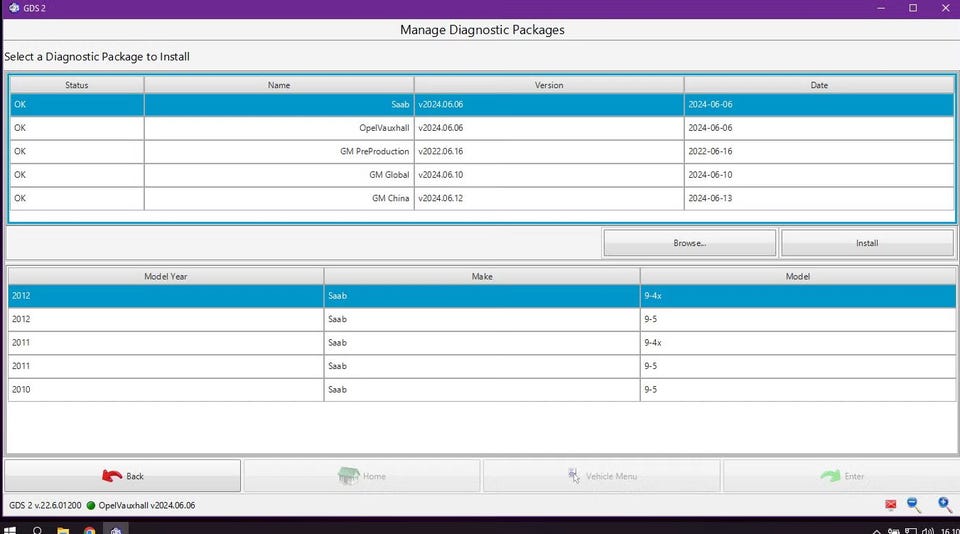Select the Saab package name cell

click(x=279, y=105)
